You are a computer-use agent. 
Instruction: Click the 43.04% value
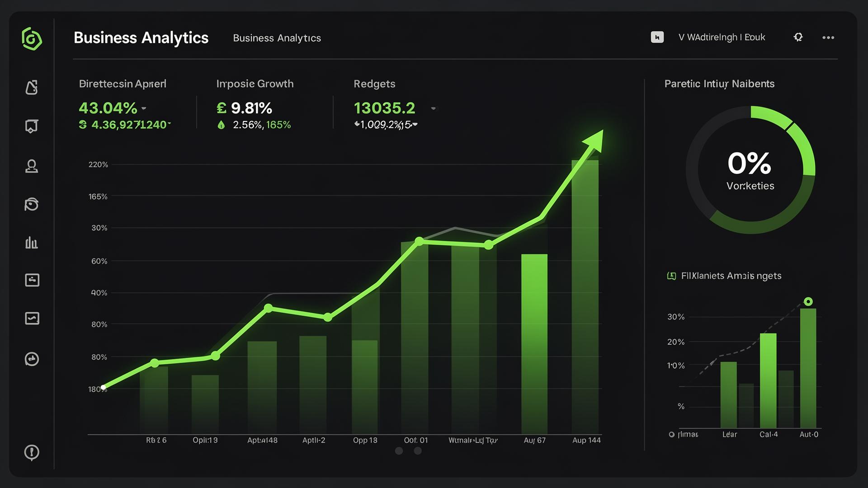tap(108, 108)
